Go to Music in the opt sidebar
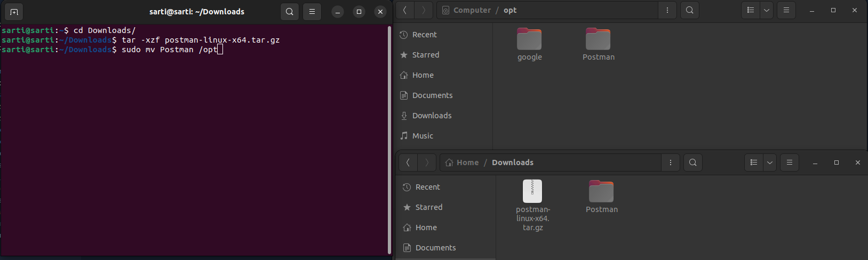This screenshot has width=868, height=260. tap(423, 136)
